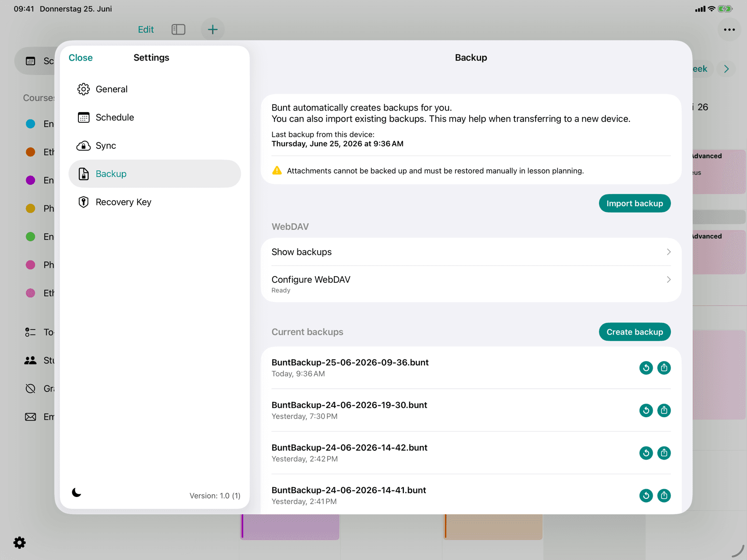Select Recovery Key in Settings list

click(155, 202)
